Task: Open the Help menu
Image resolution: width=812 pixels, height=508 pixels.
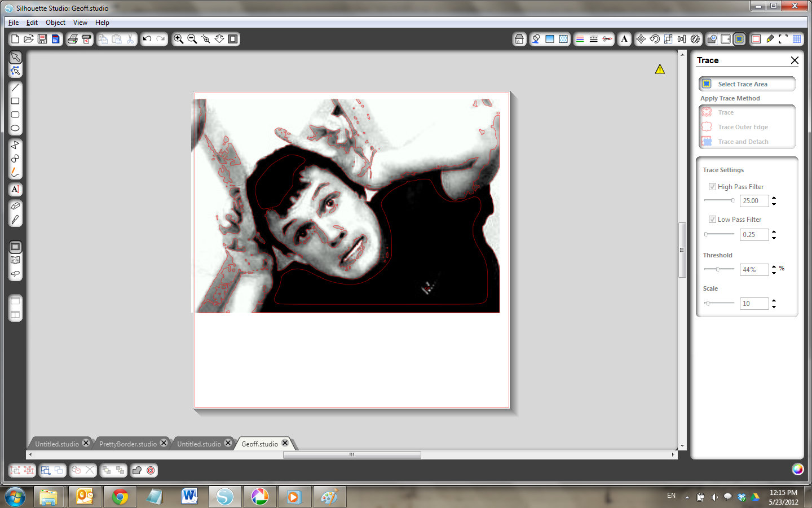Action: point(102,23)
